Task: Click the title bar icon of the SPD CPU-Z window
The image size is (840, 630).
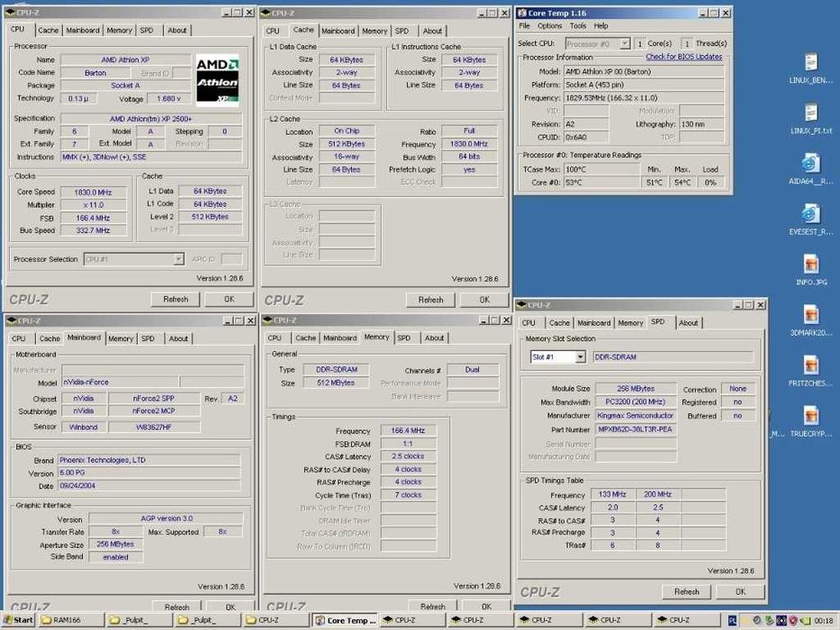Action: 521,305
